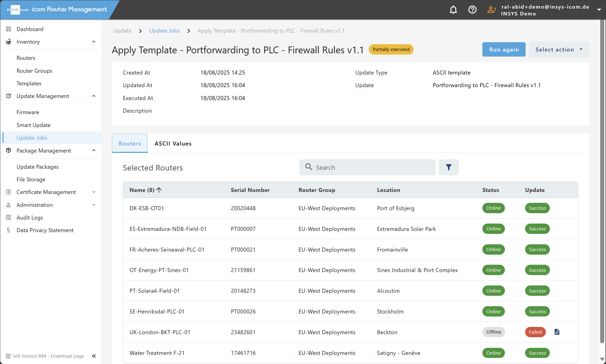606x364 pixels.
Task: Open the user account dropdown arrow
Action: 599,10
